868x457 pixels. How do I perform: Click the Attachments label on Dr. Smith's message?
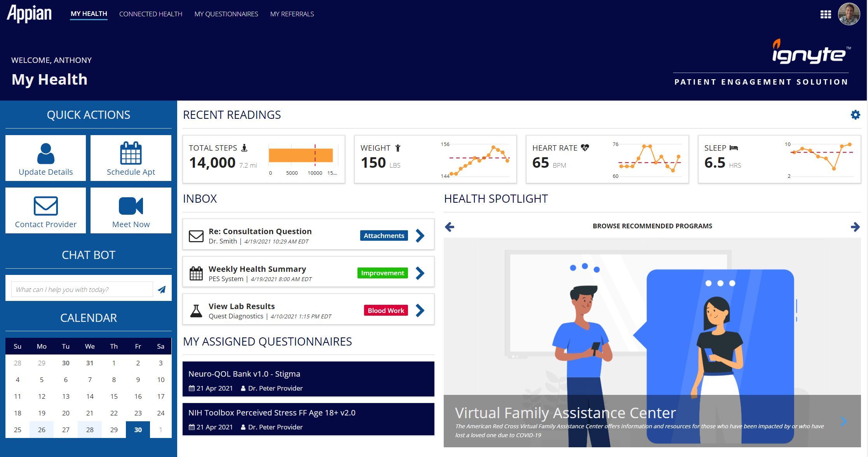point(383,235)
